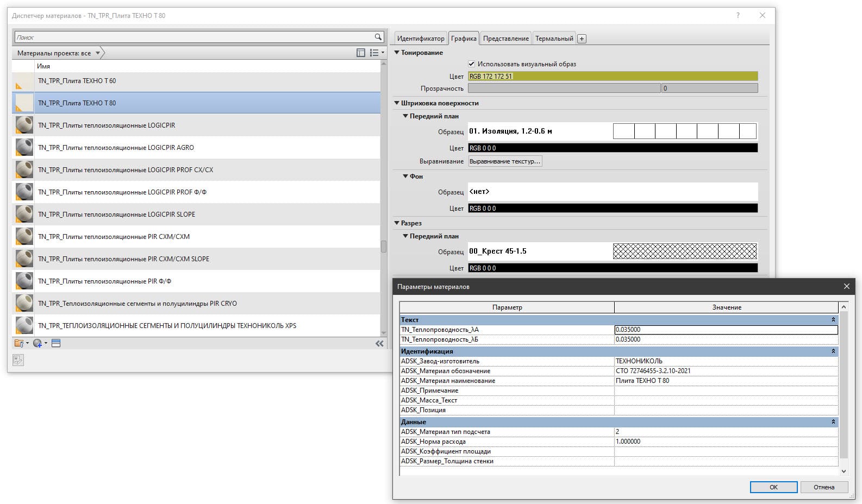This screenshot has width=862, height=504.
Task: Click the search magnifier icon
Action: tap(378, 37)
